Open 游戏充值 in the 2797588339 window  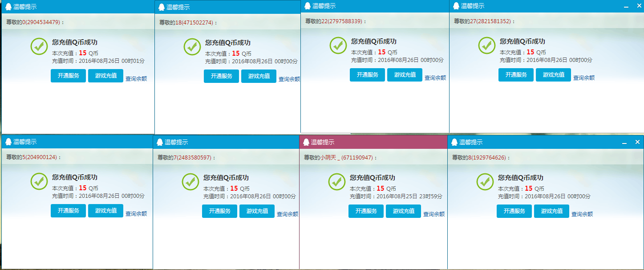[x=405, y=75]
